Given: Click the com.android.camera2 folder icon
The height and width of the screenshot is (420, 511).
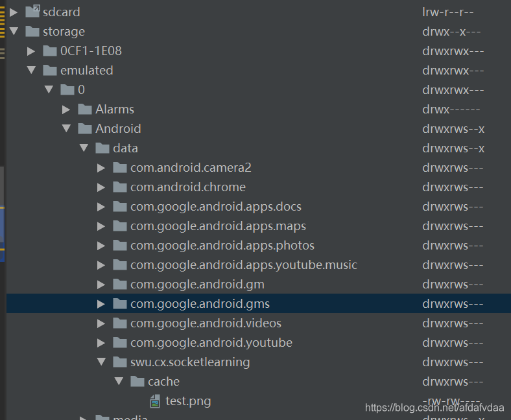Looking at the screenshot, I should (120, 167).
